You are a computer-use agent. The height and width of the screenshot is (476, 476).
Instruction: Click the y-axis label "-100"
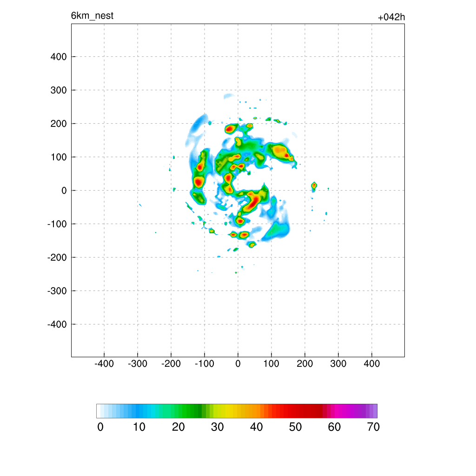pyautogui.click(x=57, y=224)
